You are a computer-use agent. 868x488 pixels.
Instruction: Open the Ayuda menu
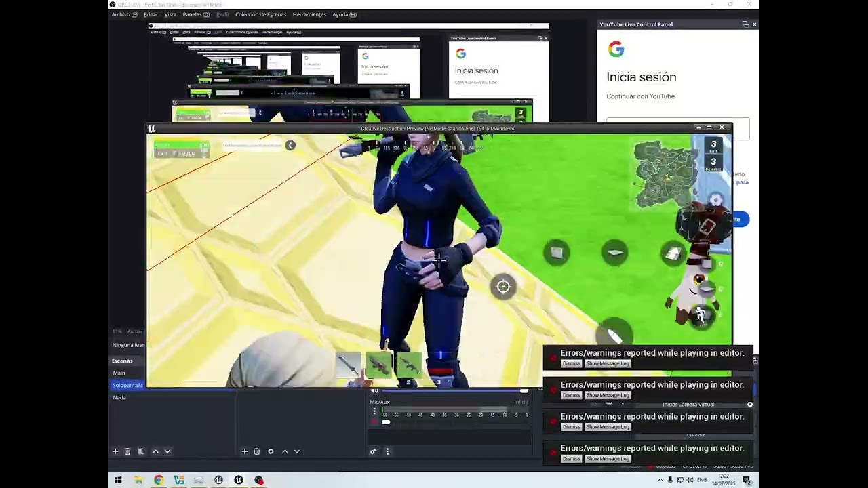tap(344, 14)
